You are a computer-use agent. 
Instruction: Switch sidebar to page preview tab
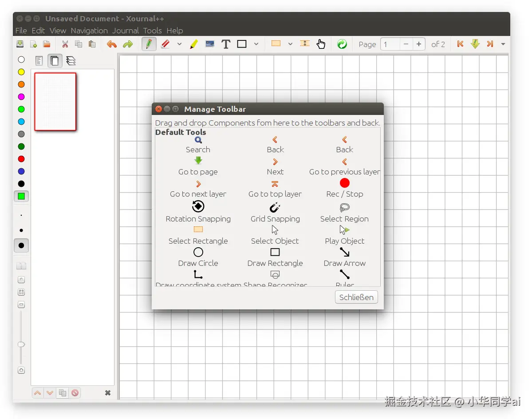coord(55,61)
